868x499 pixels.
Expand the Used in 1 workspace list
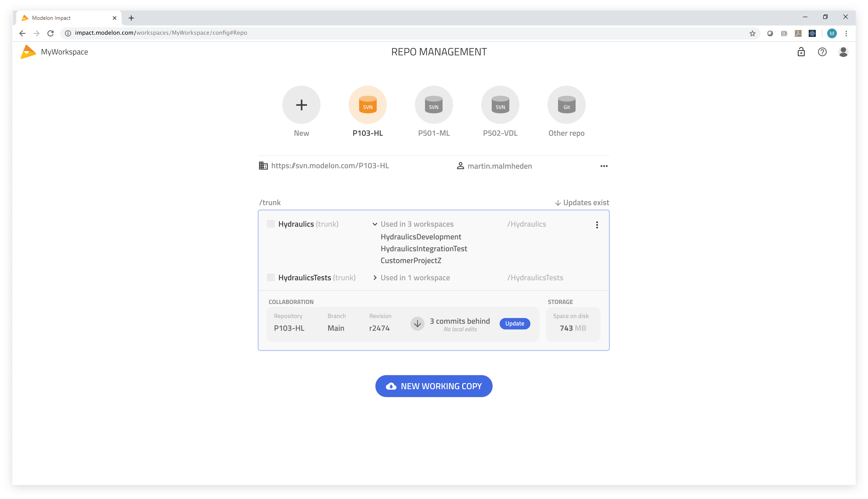(x=375, y=278)
